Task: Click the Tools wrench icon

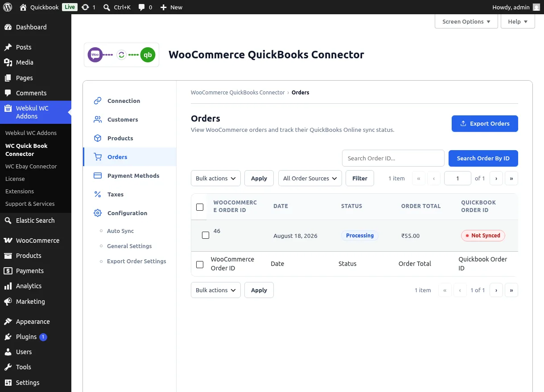Action: point(8,367)
